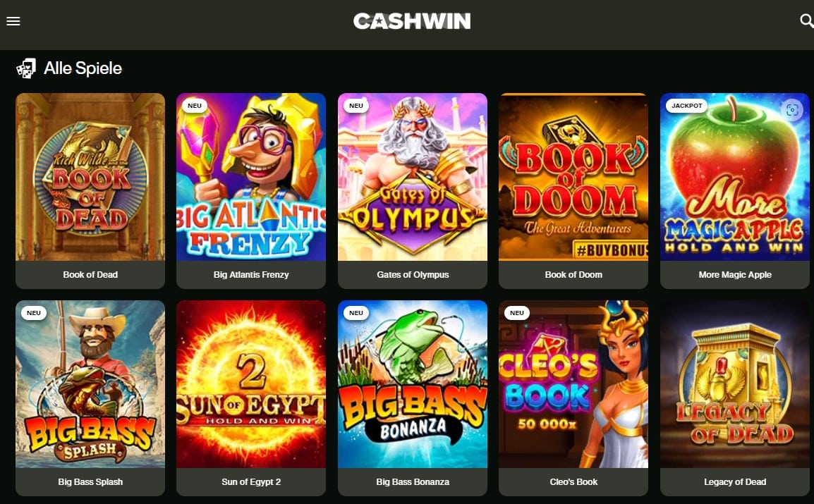Click the Big Atlantis Frenzy title label

click(x=251, y=275)
